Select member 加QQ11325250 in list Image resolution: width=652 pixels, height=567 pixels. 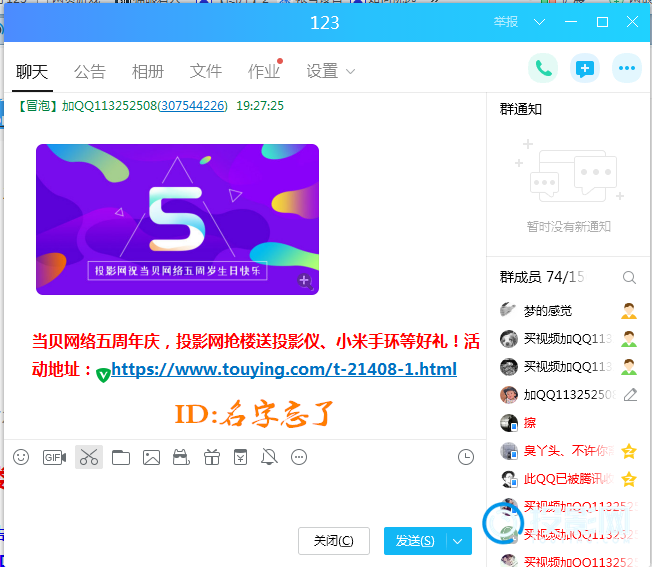tap(568, 394)
